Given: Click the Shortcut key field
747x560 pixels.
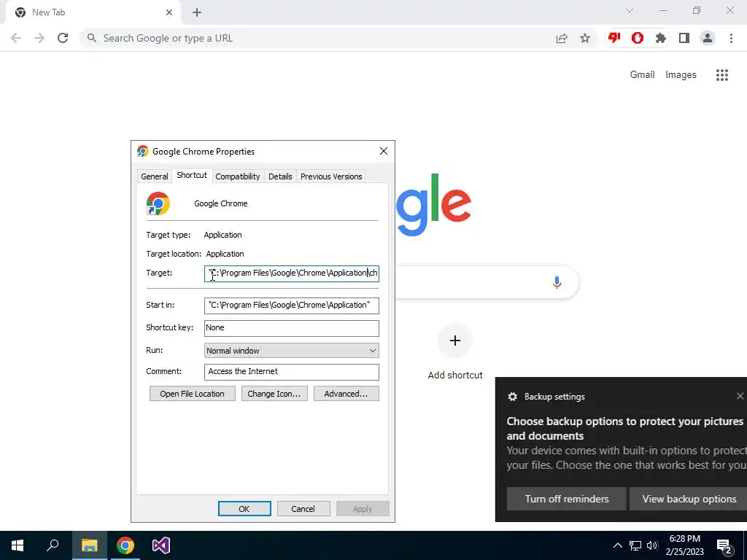Looking at the screenshot, I should pos(292,327).
